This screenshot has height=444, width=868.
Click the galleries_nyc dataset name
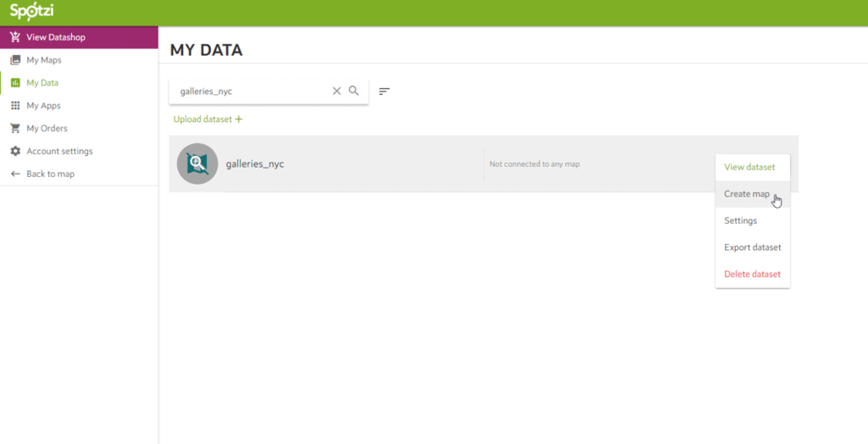point(254,164)
